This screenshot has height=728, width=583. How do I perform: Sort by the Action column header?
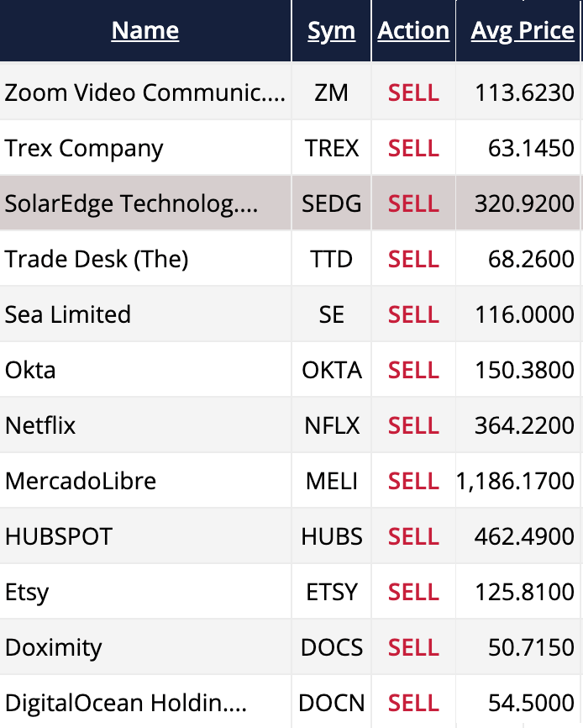(x=413, y=31)
